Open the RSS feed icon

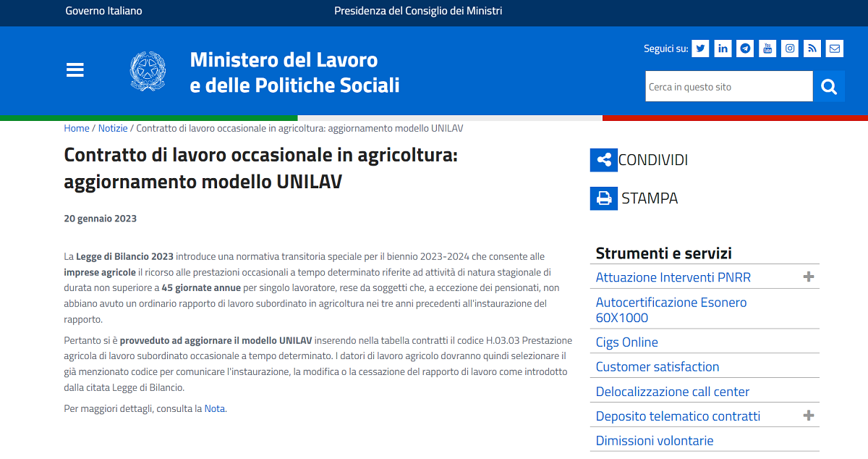click(x=812, y=48)
